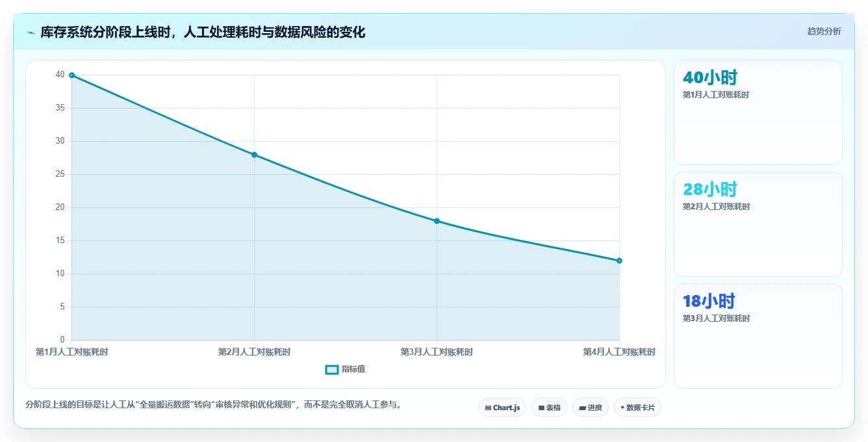Select the 数据卡片 tag button
The width and height of the screenshot is (868, 442).
(x=637, y=408)
